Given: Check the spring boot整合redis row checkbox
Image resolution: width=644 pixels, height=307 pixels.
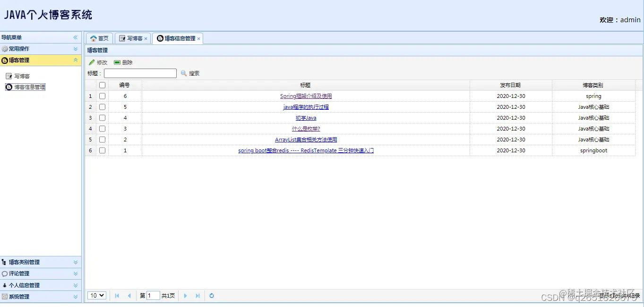Looking at the screenshot, I should tap(102, 150).
